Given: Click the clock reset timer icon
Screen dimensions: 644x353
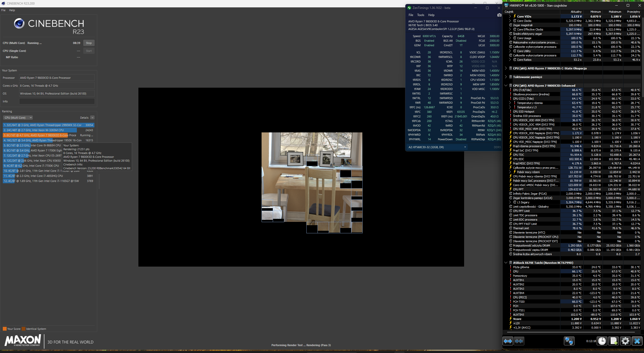Looking at the screenshot, I should coord(602,341).
